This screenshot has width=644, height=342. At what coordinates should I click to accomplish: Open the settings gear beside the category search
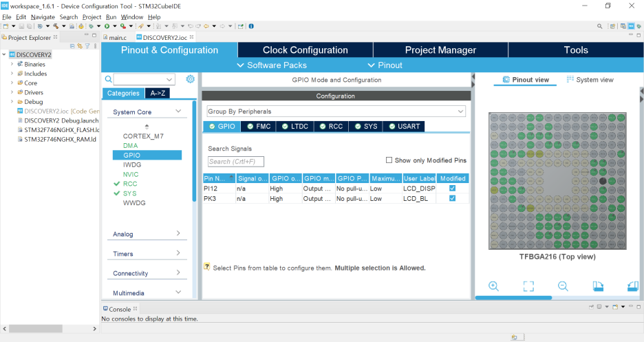pyautogui.click(x=190, y=79)
